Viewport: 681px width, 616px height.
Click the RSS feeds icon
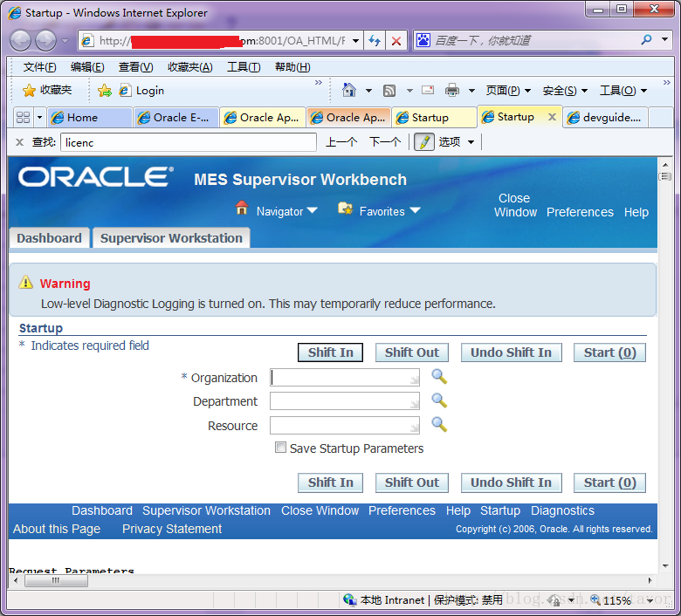(389, 90)
